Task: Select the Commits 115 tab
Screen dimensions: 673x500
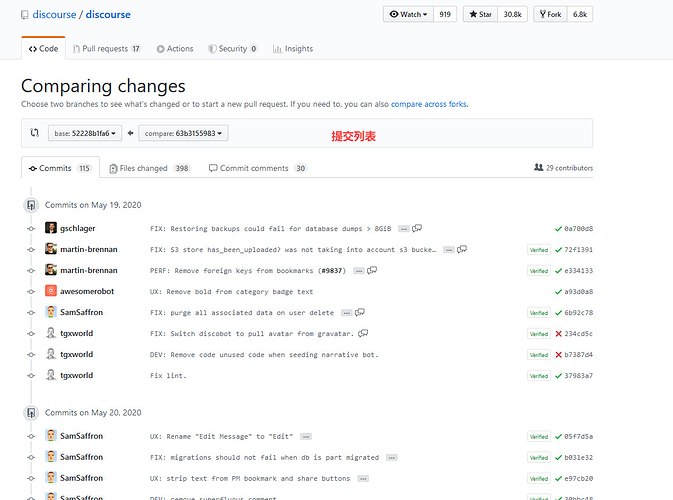Action: coord(60,168)
